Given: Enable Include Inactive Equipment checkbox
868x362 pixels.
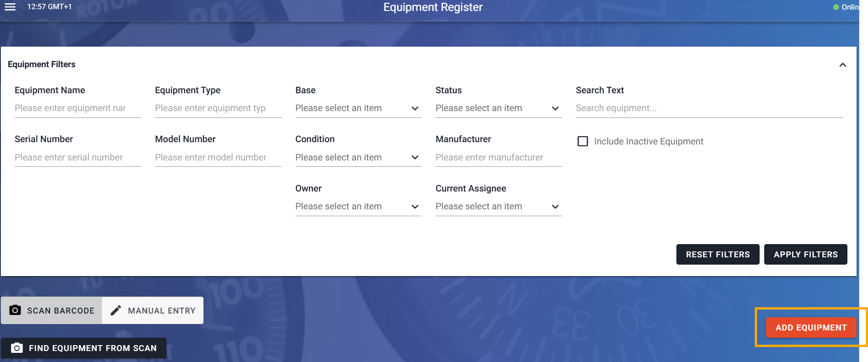Looking at the screenshot, I should [x=583, y=141].
